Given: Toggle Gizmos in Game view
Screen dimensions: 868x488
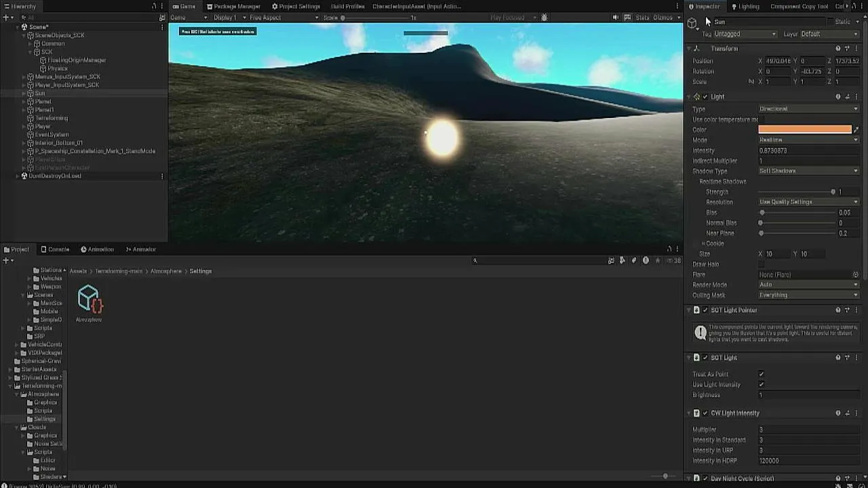Looking at the screenshot, I should 663,18.
